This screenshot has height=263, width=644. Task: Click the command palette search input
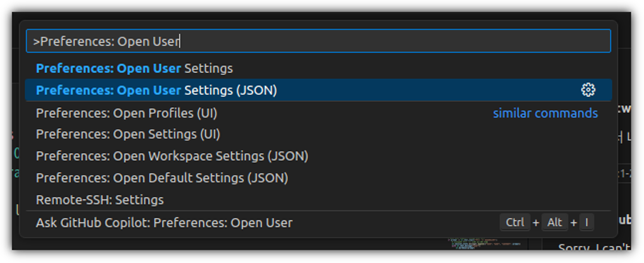click(317, 42)
